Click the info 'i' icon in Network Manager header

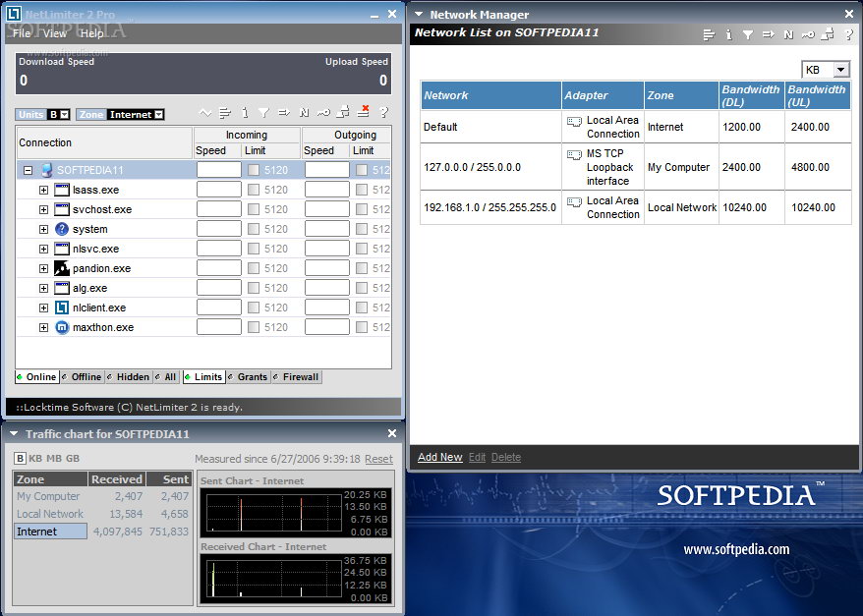click(x=728, y=35)
